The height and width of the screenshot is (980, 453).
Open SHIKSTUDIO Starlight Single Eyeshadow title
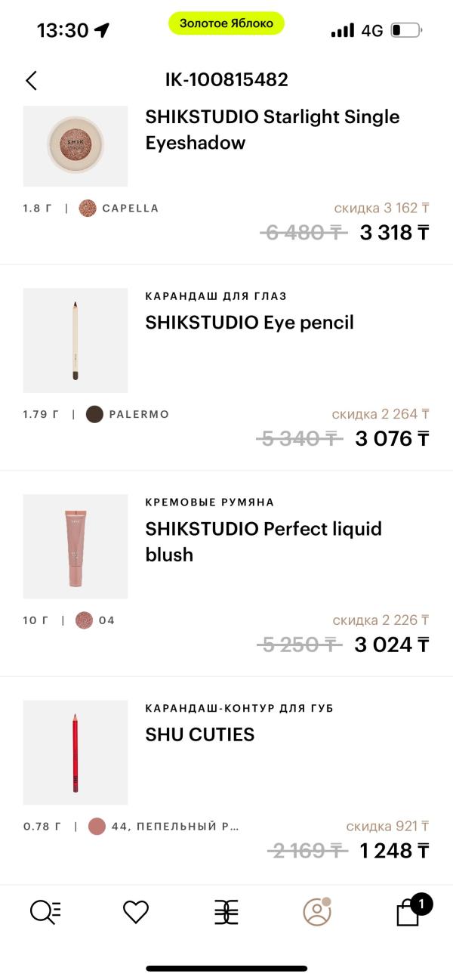272,130
